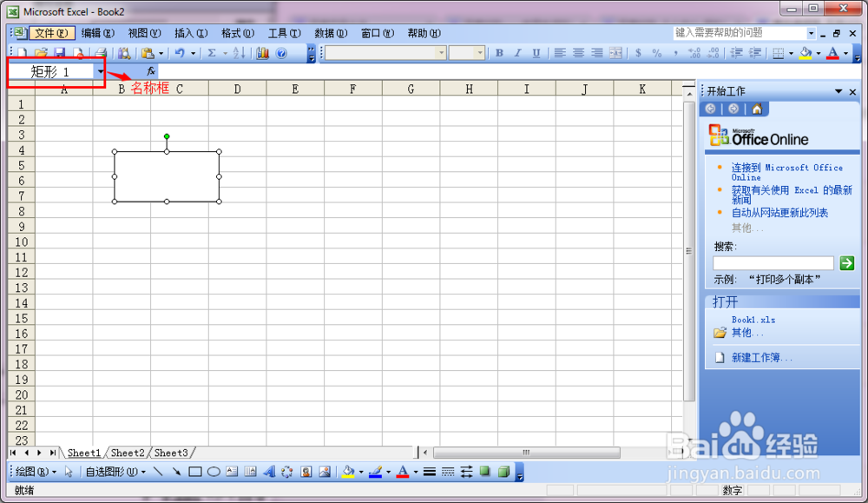Click the blue Help question mark icon
This screenshot has height=503, width=868.
click(x=282, y=53)
